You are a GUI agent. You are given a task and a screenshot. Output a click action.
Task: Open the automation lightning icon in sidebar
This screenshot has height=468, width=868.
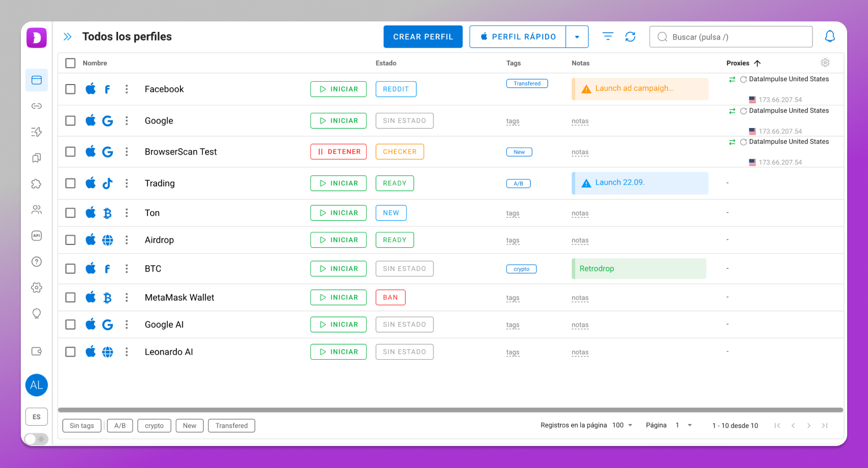click(x=36, y=132)
